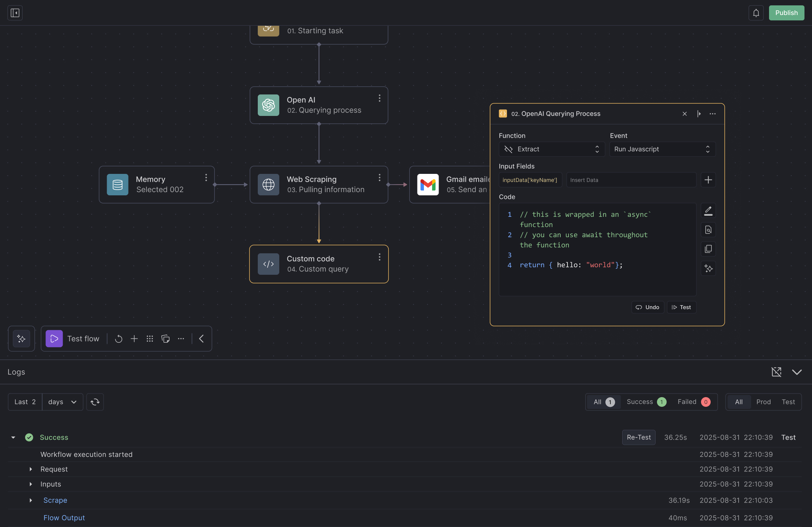The height and width of the screenshot is (527, 812).
Task: Click the edit pencil icon beside code
Action: point(708,210)
